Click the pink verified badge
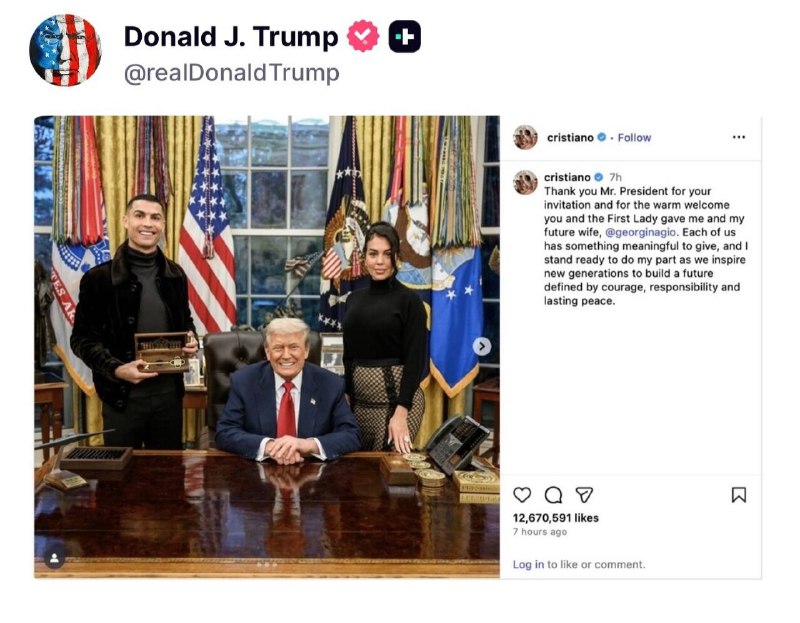The image size is (800, 623). click(x=363, y=36)
